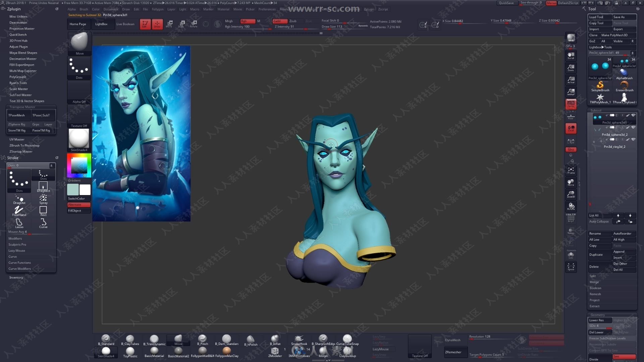This screenshot has width=644, height=362.
Task: Activate the Edit mode button
Action: (x=145, y=24)
